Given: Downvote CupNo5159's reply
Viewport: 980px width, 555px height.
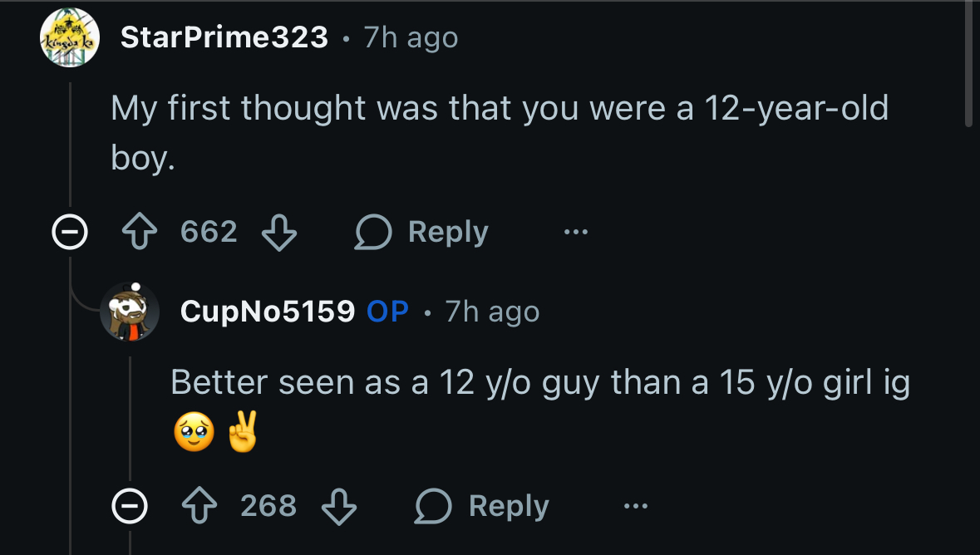Looking at the screenshot, I should (338, 506).
